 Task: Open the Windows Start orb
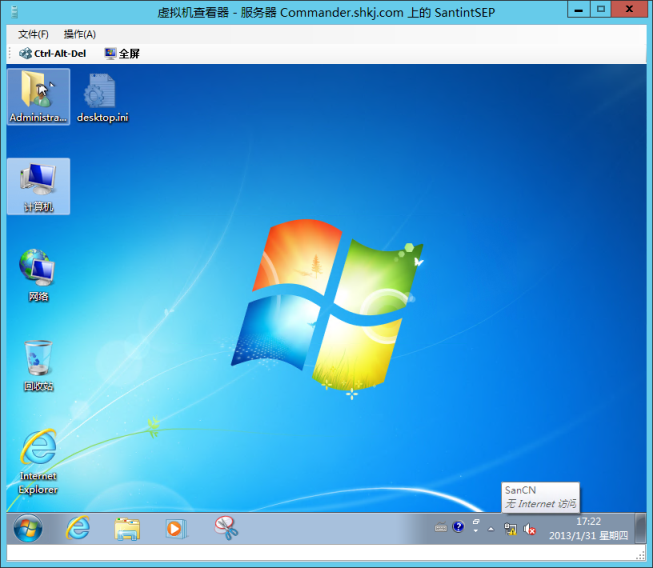click(x=28, y=528)
